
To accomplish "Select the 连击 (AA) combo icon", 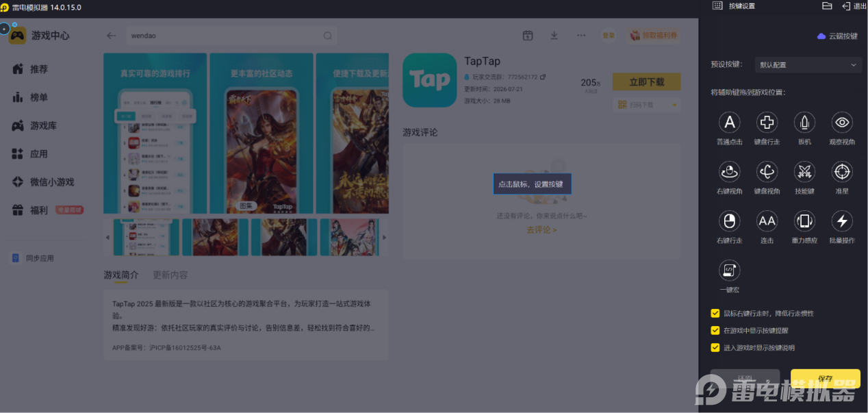I will (767, 221).
